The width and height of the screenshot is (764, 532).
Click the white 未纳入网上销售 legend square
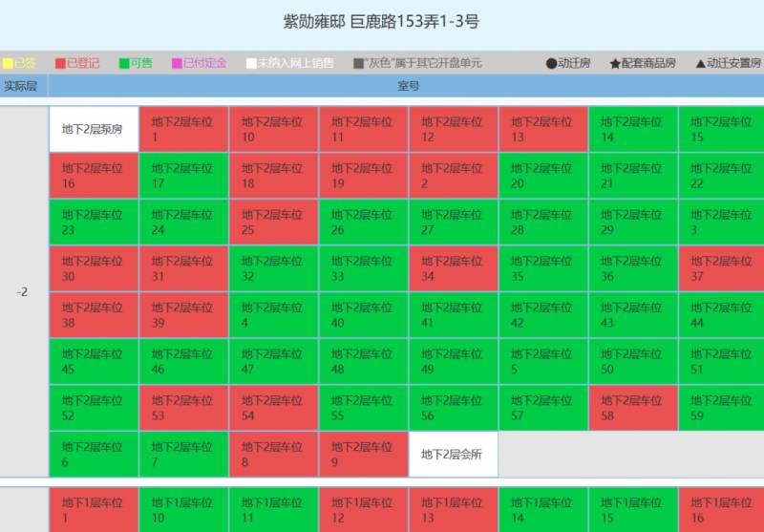click(251, 63)
